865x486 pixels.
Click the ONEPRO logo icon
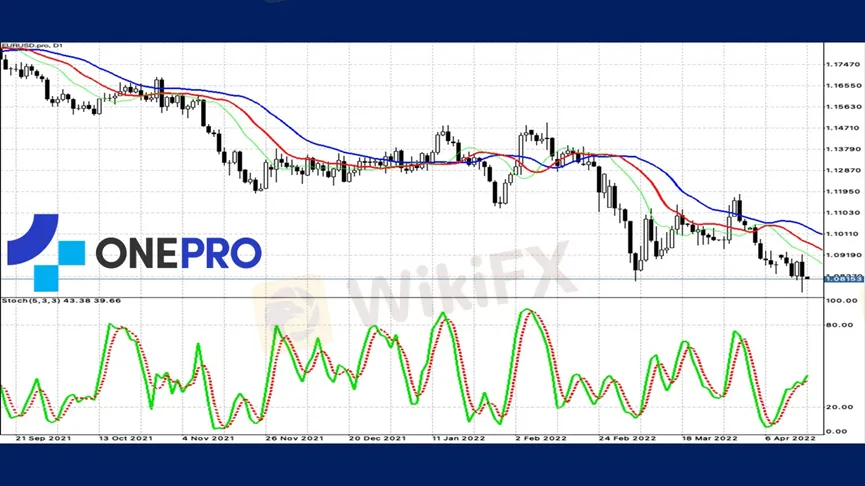(x=46, y=253)
